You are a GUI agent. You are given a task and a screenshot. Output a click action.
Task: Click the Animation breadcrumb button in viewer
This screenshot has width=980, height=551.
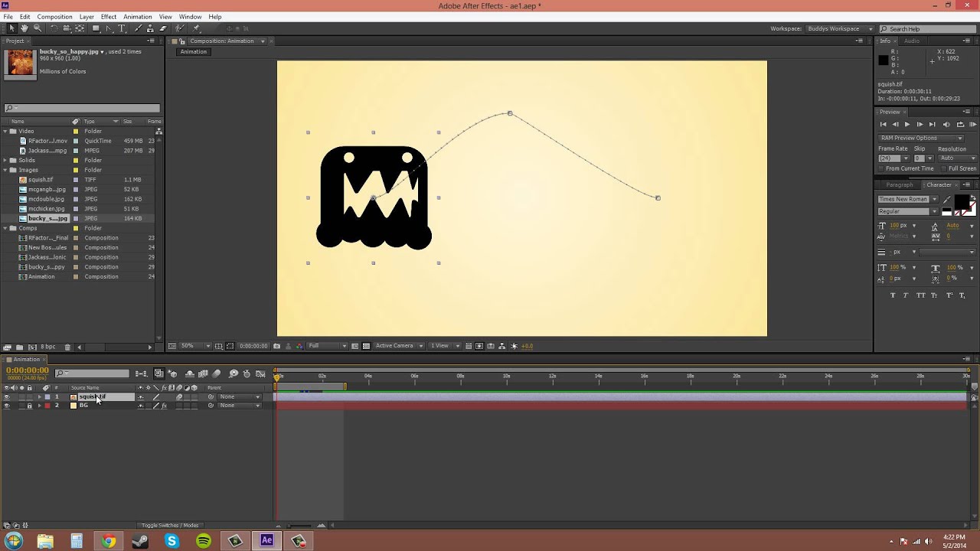click(x=194, y=51)
